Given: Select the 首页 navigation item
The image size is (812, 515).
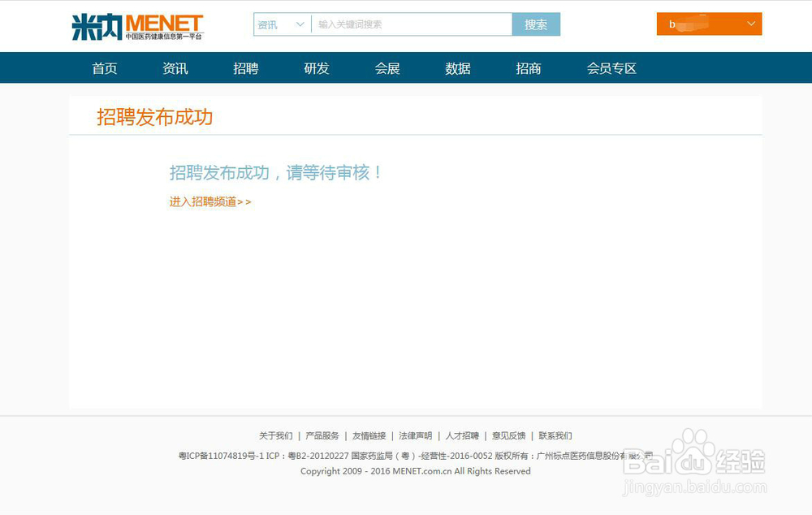Looking at the screenshot, I should [104, 68].
